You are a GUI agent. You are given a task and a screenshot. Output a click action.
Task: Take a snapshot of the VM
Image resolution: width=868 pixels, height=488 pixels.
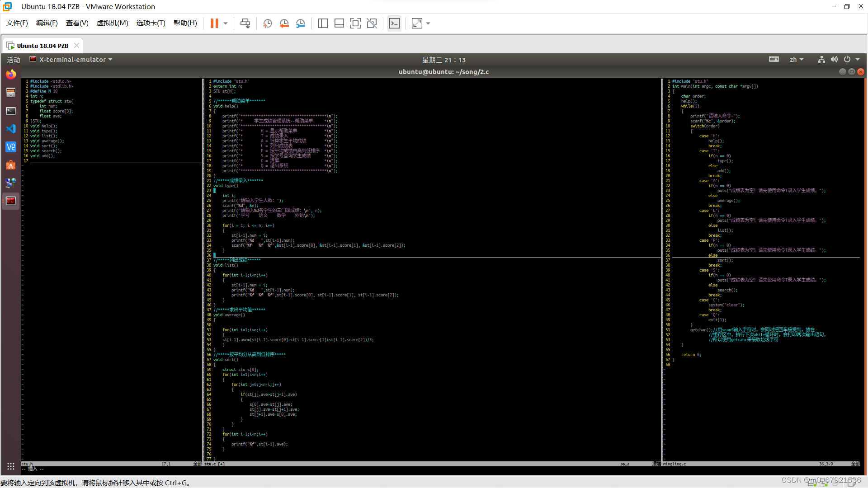pos(268,23)
